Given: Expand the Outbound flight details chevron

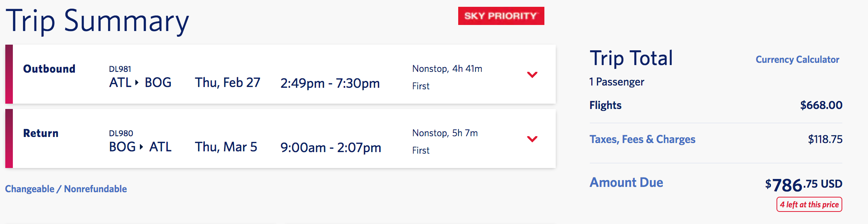Looking at the screenshot, I should pos(532,75).
